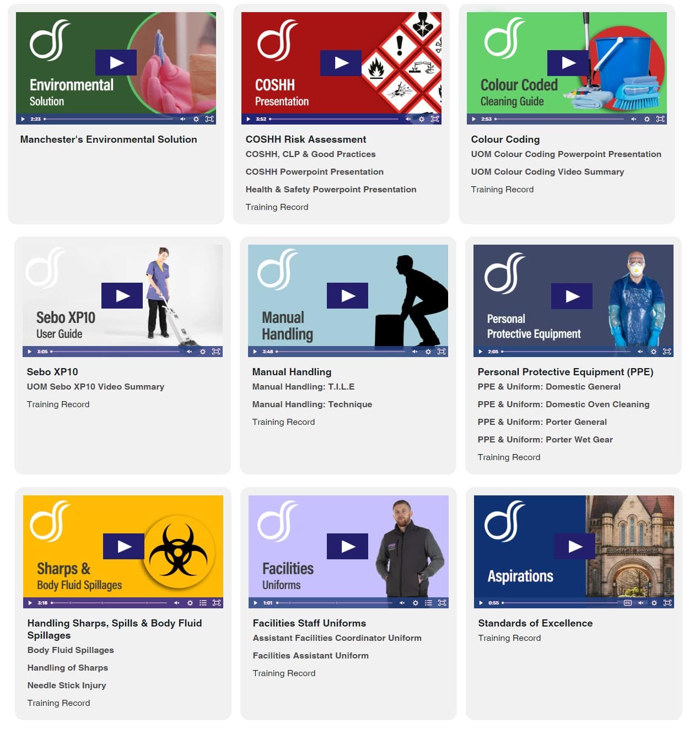Open Manual Handling: T.I.L.E link
The width and height of the screenshot is (700, 745).
(x=303, y=387)
